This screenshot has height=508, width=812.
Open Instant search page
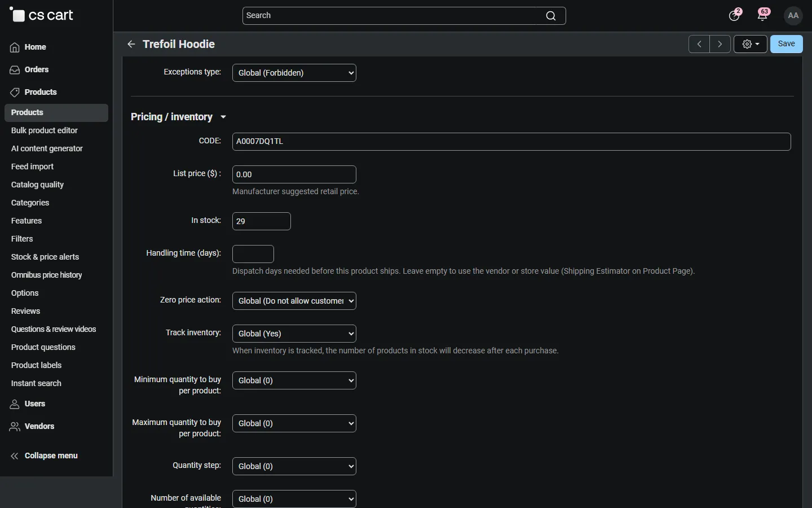point(36,384)
